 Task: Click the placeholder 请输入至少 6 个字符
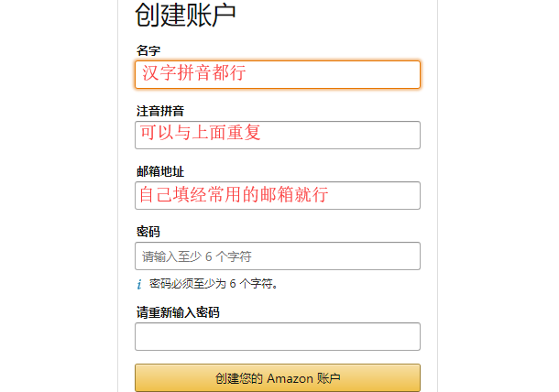tap(197, 256)
